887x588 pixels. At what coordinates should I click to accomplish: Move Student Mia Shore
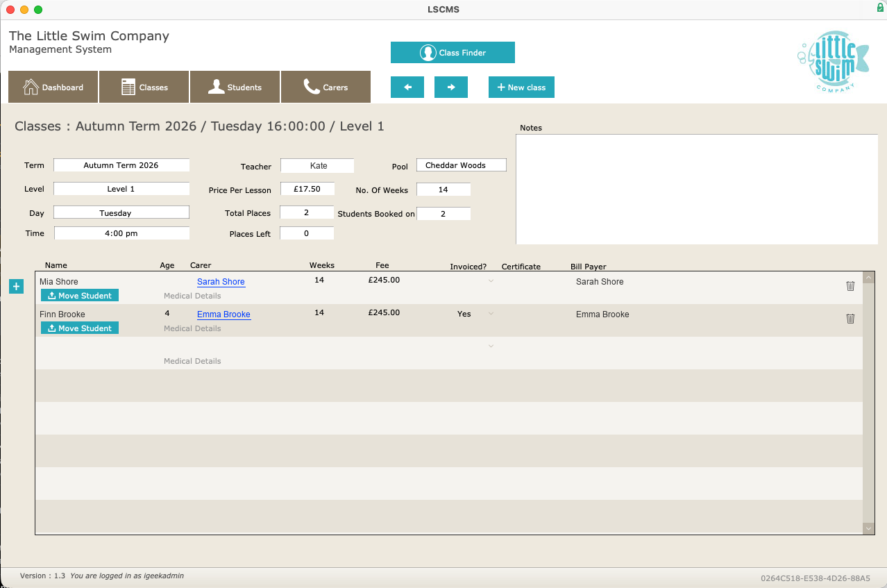pos(80,296)
